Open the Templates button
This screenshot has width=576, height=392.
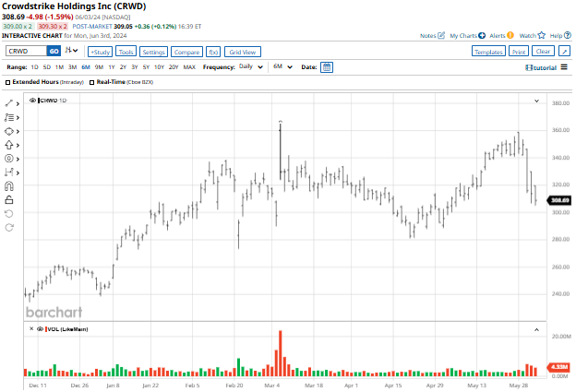click(x=488, y=52)
